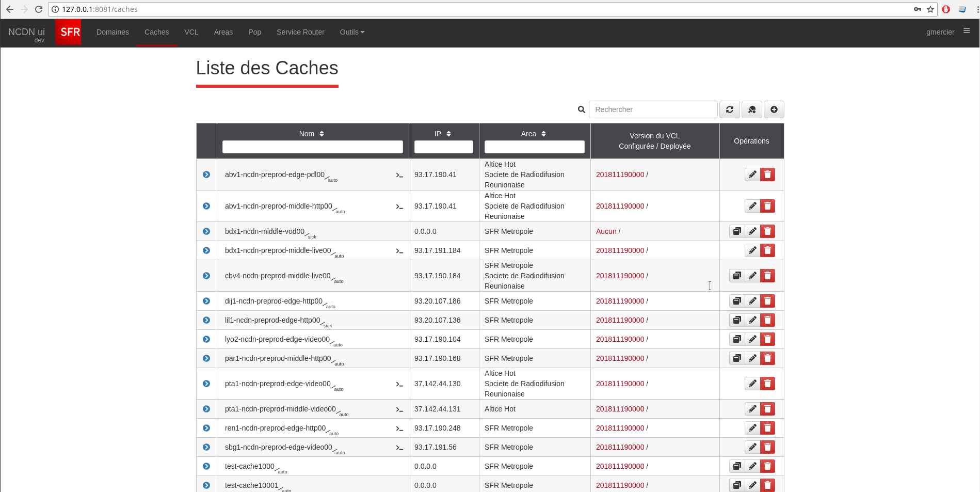
Task: Expand row abv1-ncdn-preprod-middle-http00 details
Action: 206,206
